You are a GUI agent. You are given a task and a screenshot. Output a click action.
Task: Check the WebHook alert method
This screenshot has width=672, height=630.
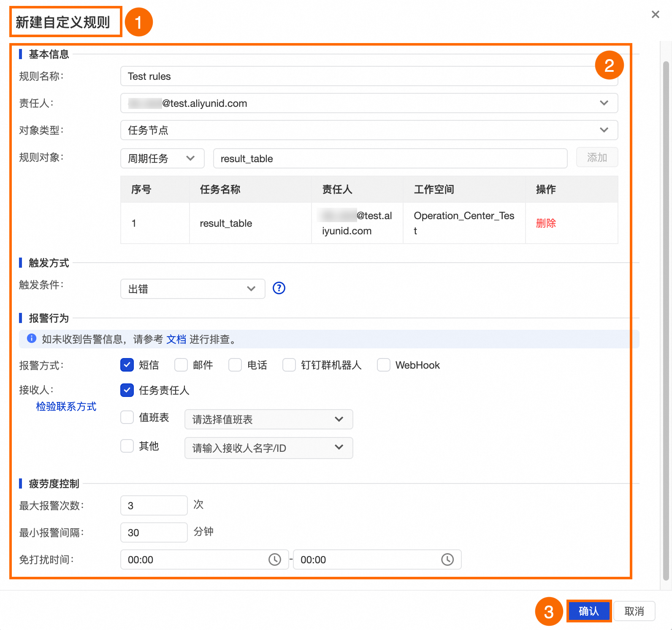pyautogui.click(x=384, y=365)
